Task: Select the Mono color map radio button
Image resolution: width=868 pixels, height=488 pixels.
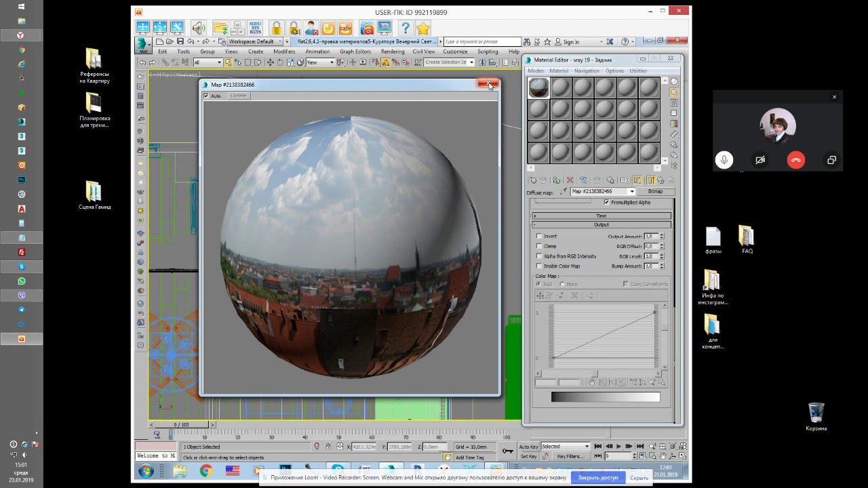Action: [562, 284]
